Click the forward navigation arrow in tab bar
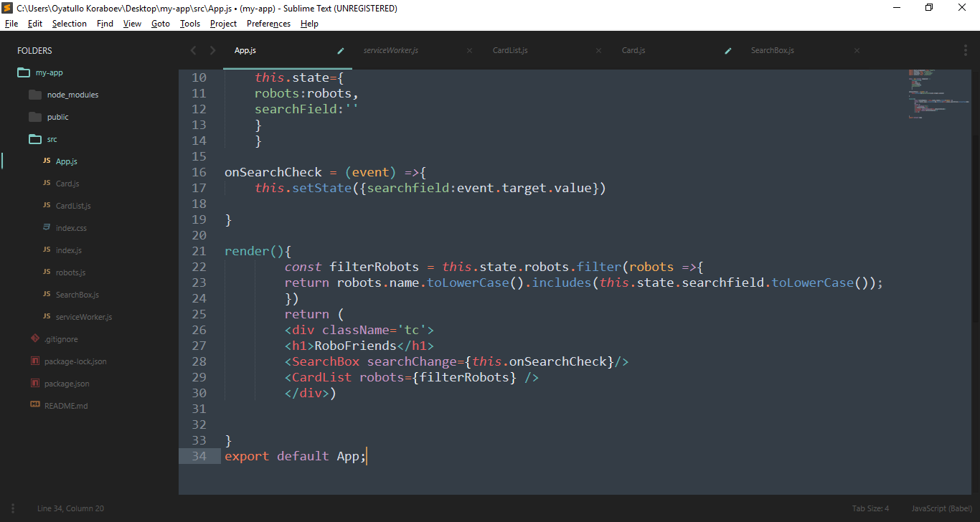 tap(212, 50)
